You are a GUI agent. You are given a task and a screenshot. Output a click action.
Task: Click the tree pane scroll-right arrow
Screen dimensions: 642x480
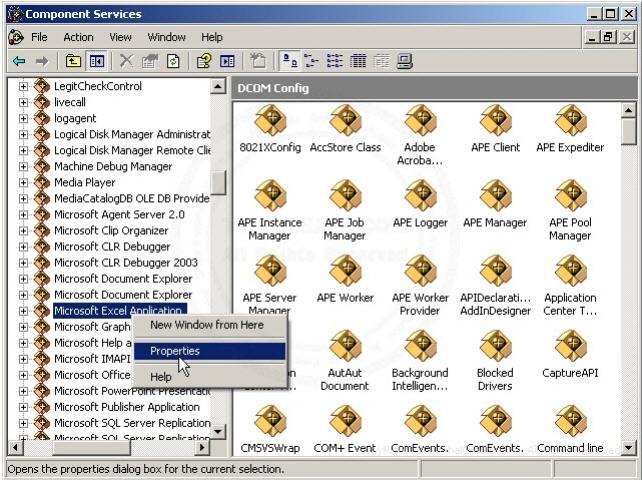(202, 448)
